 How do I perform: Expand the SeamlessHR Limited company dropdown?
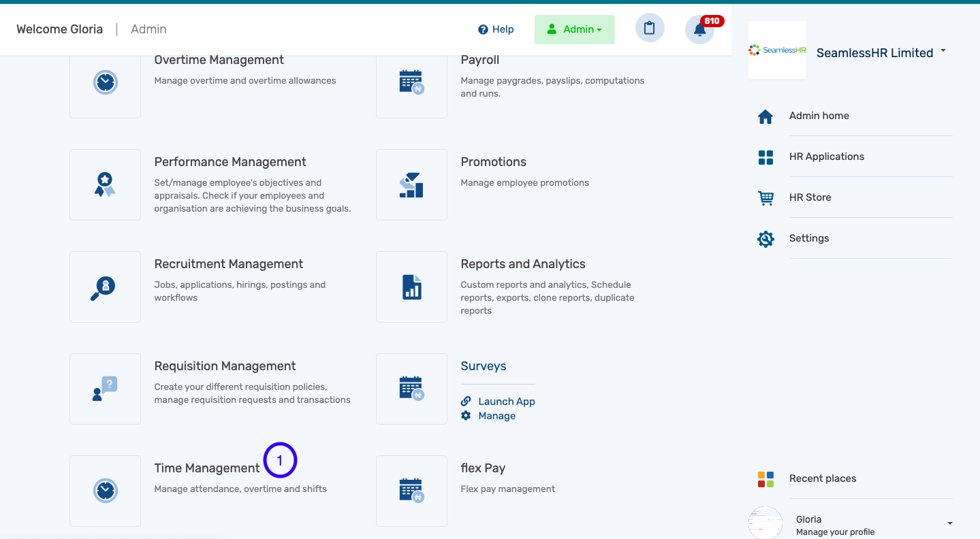pos(943,50)
